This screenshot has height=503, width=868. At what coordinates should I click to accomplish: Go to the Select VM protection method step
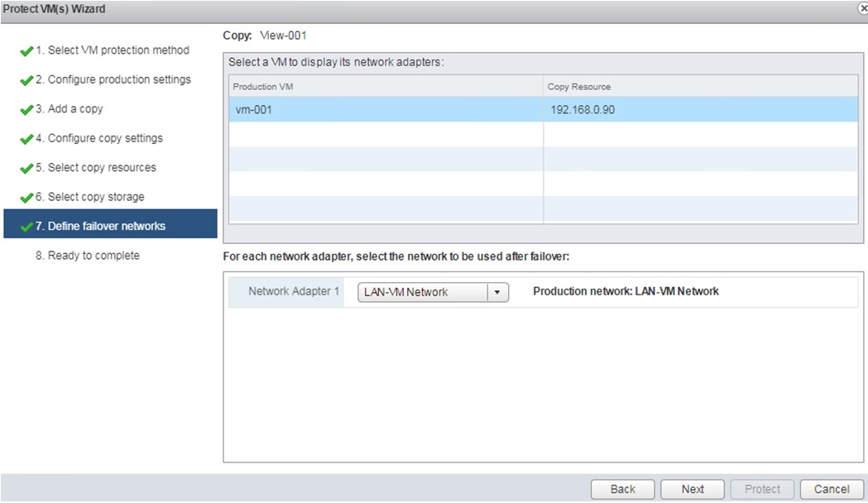pyautogui.click(x=110, y=50)
